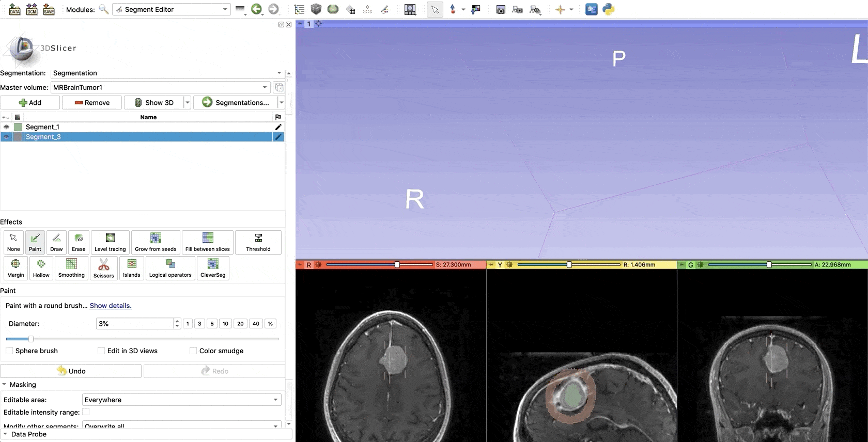Open the Show details link

tap(111, 306)
